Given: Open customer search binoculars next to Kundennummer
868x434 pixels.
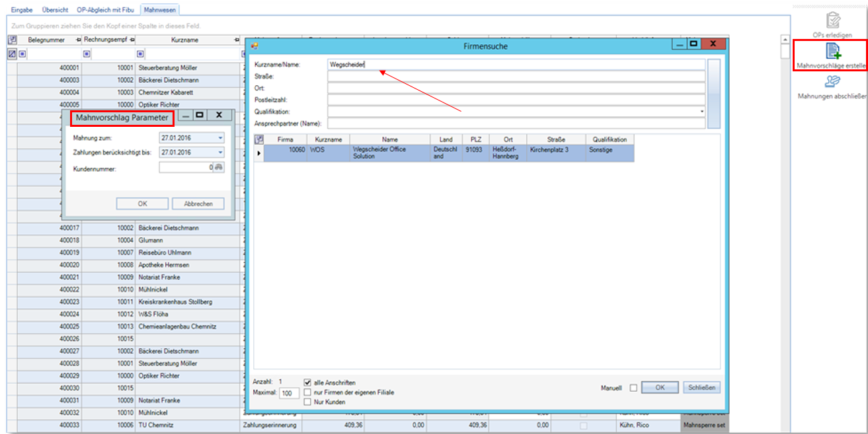Looking at the screenshot, I should pos(219,168).
